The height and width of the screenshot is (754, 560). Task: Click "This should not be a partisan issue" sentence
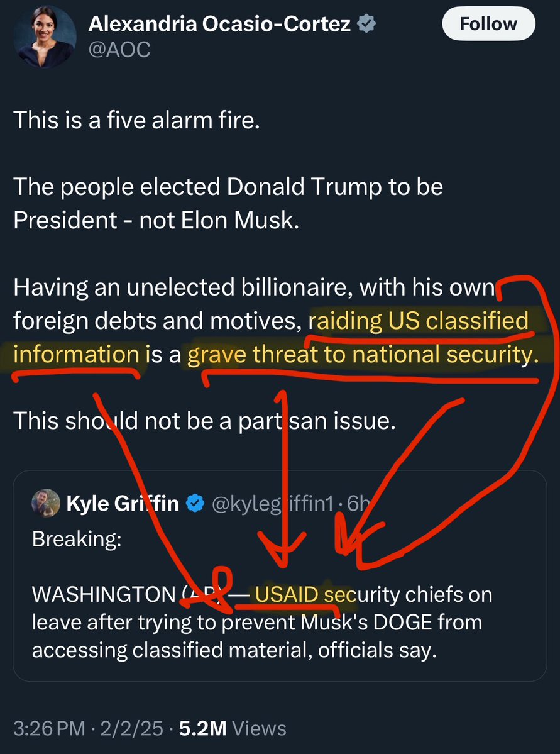pyautogui.click(x=204, y=421)
